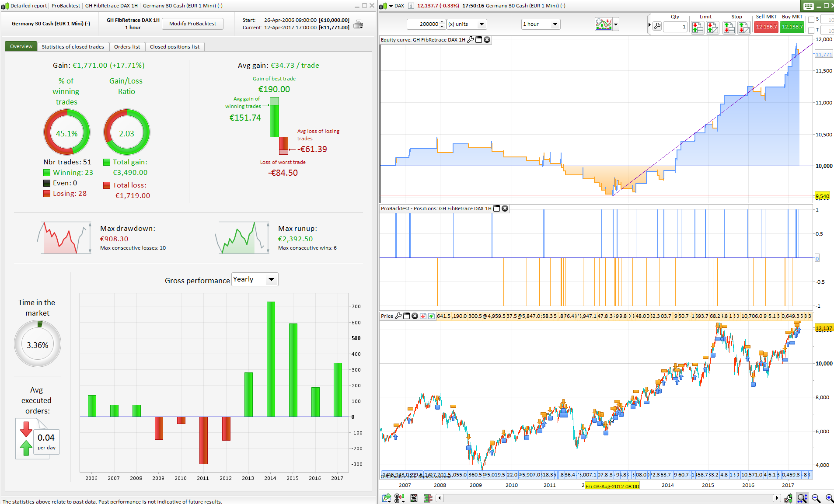Close the Equity curve panel
Viewport: 834px width, 504px height.
click(x=487, y=40)
